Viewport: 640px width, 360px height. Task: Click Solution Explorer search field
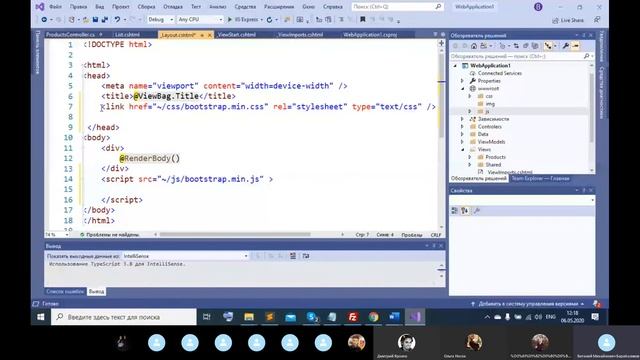tap(521, 56)
